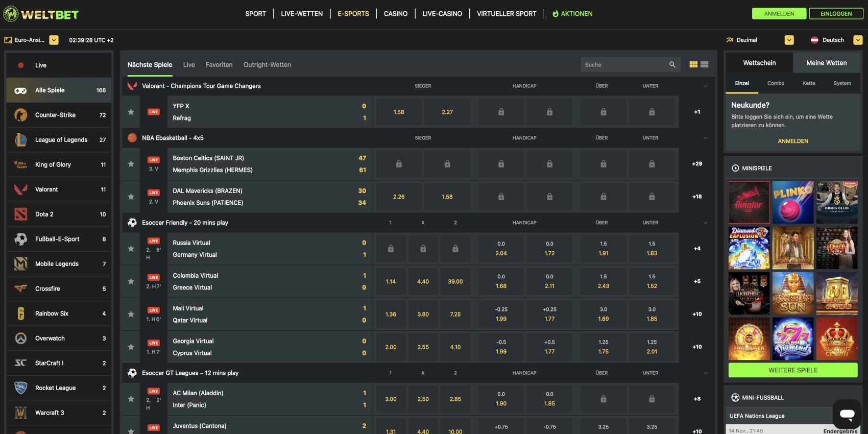Click the Minispiele play icon
This screenshot has width=868, height=434.
coord(735,168)
